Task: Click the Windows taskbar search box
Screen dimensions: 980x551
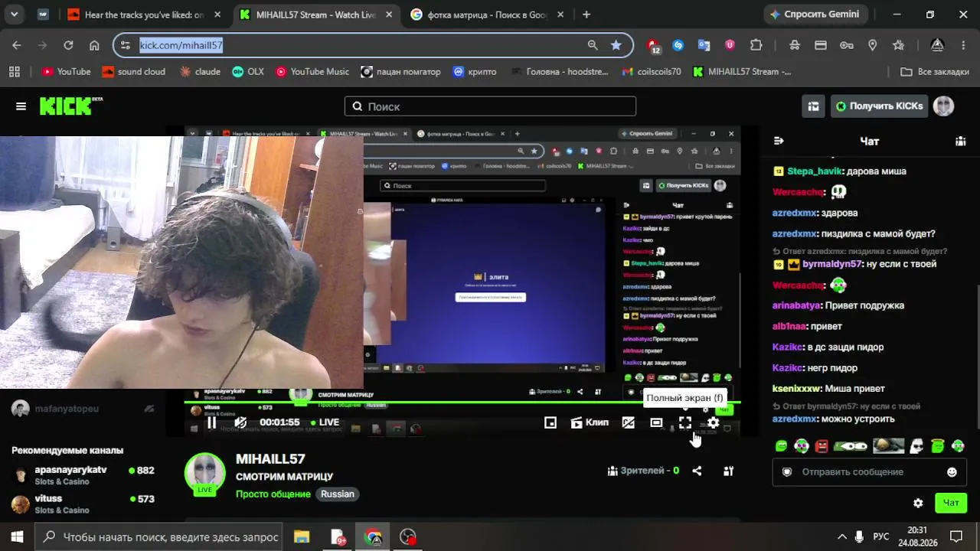Action: point(159,537)
